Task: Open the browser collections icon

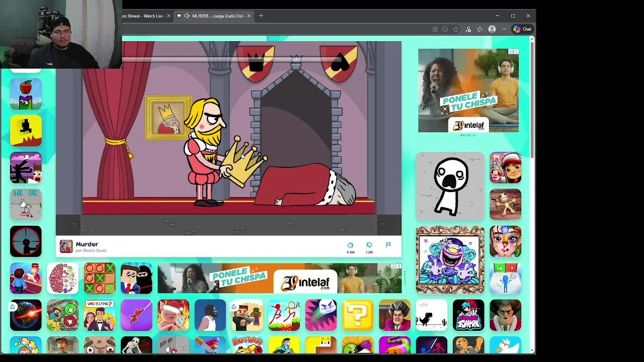Action: [468, 29]
